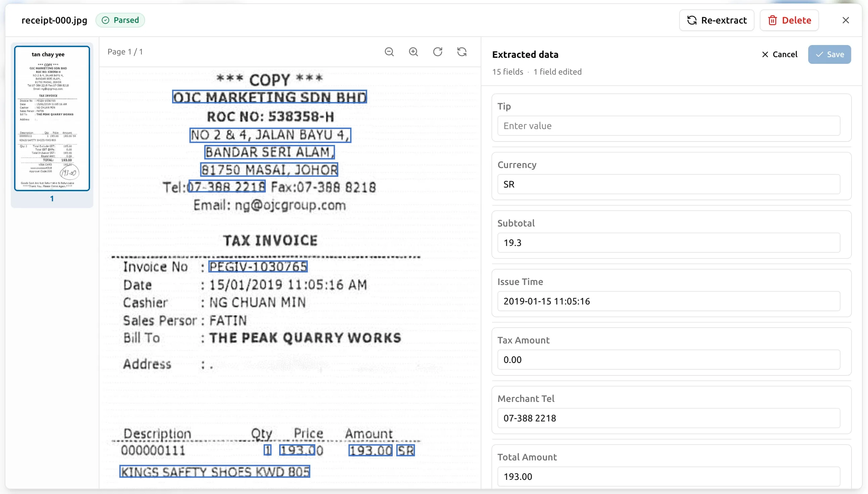Edit the Tax Amount field 0.00

click(x=668, y=360)
